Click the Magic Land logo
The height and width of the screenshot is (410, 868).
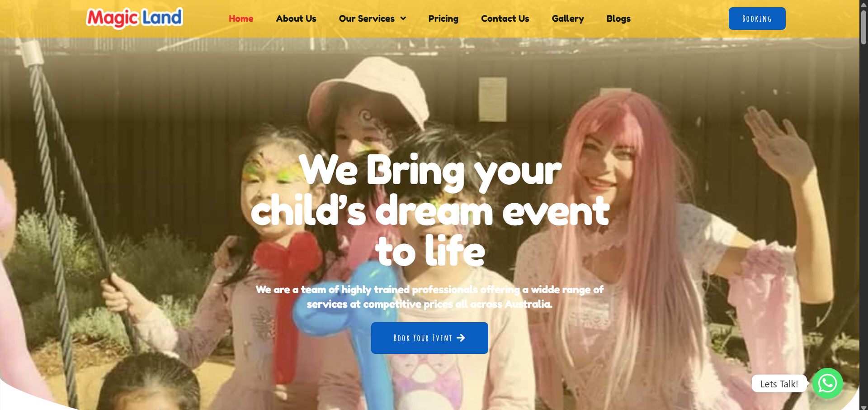(x=134, y=18)
